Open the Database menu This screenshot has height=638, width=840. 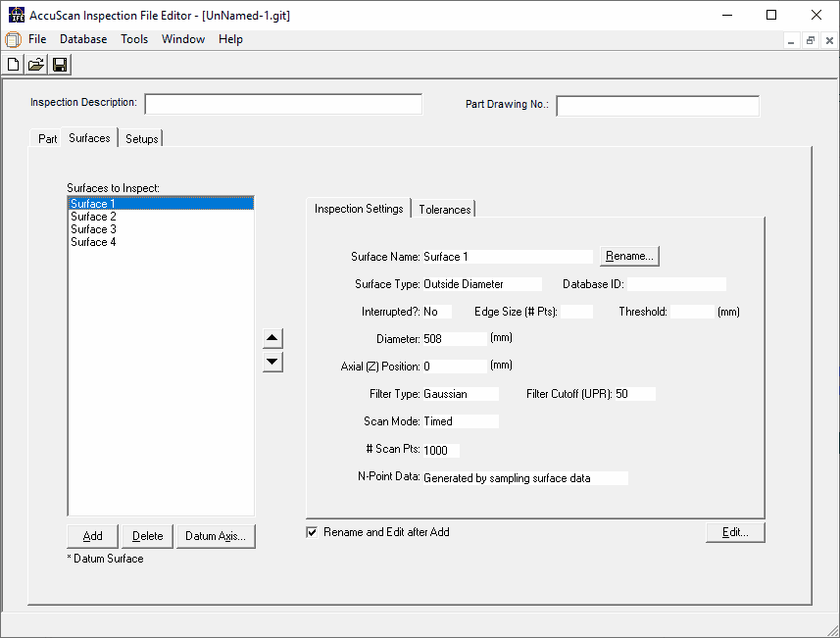coord(83,39)
